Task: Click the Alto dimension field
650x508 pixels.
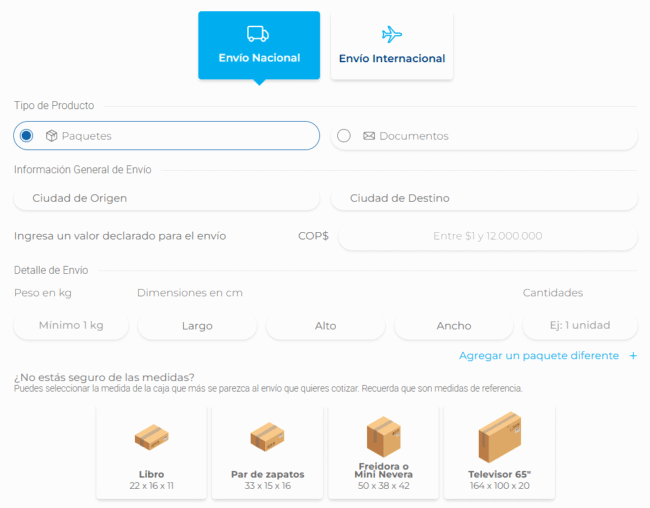Action: point(325,326)
